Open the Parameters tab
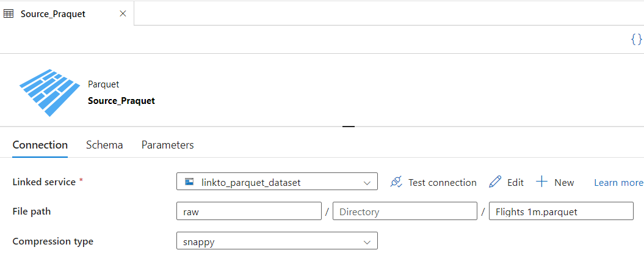644x280 pixels. point(167,145)
